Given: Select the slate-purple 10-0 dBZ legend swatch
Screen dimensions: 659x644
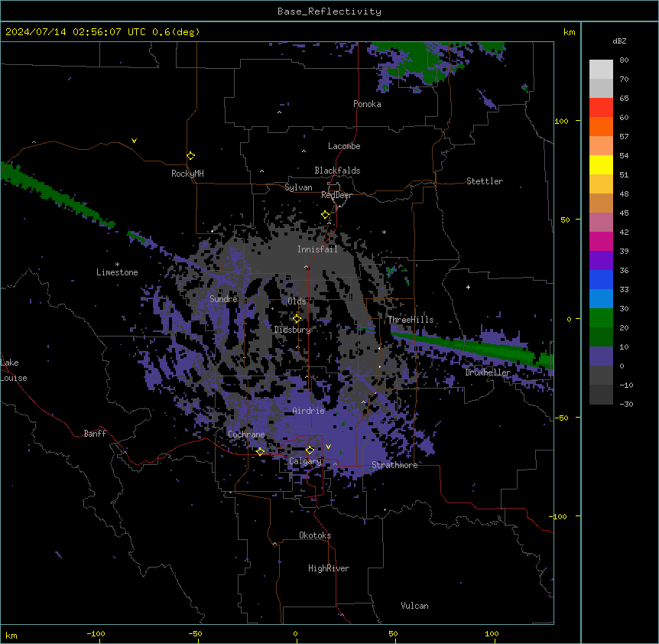Looking at the screenshot, I should pos(601,356).
